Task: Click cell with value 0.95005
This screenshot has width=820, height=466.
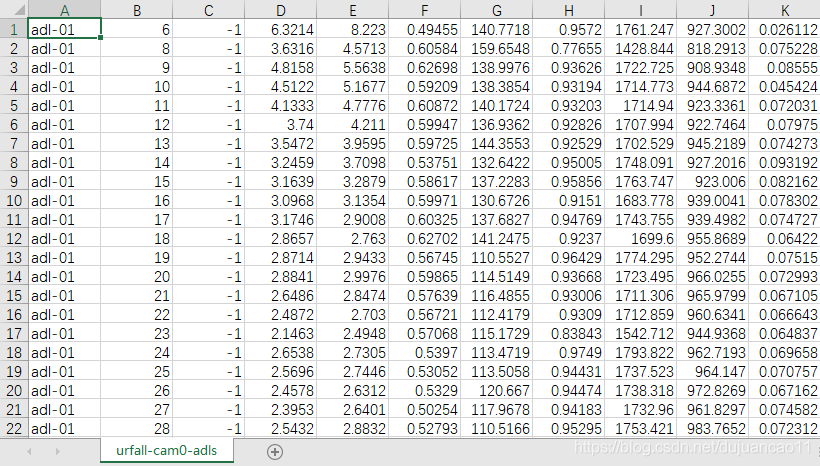Action: click(568, 163)
